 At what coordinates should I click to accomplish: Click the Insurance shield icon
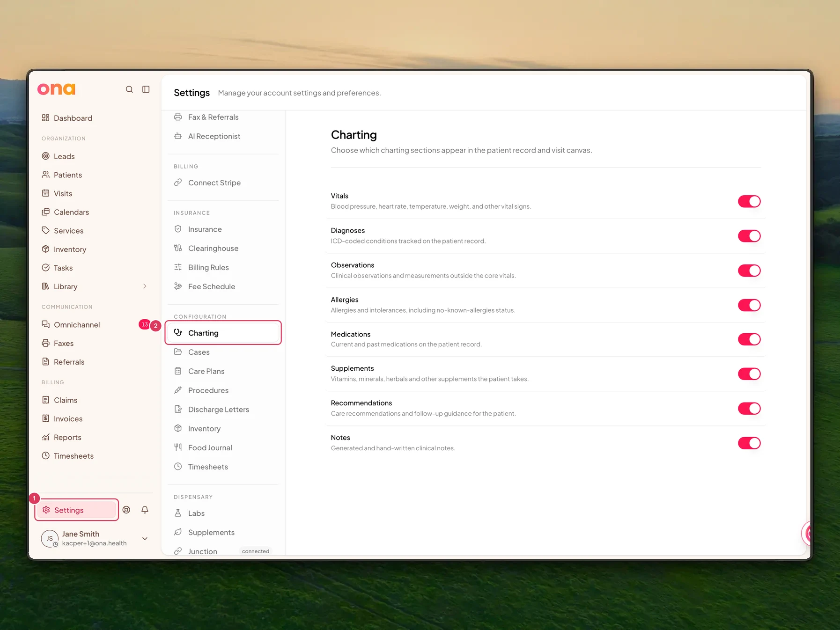(x=178, y=229)
